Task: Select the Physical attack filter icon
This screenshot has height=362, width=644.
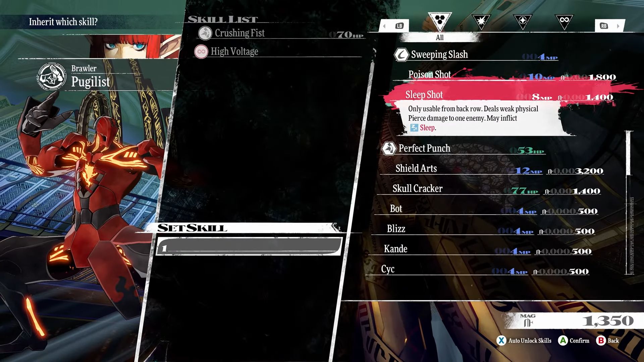Action: 482,20
